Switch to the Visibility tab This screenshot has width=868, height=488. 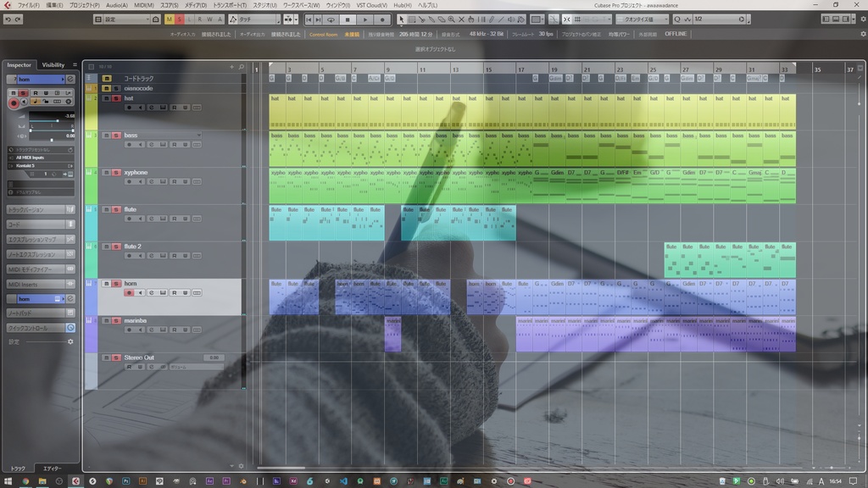[53, 64]
